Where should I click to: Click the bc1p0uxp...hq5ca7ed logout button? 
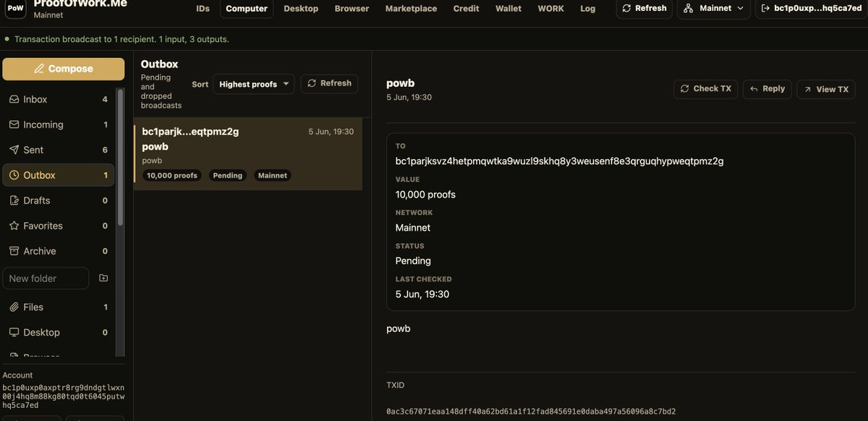812,9
